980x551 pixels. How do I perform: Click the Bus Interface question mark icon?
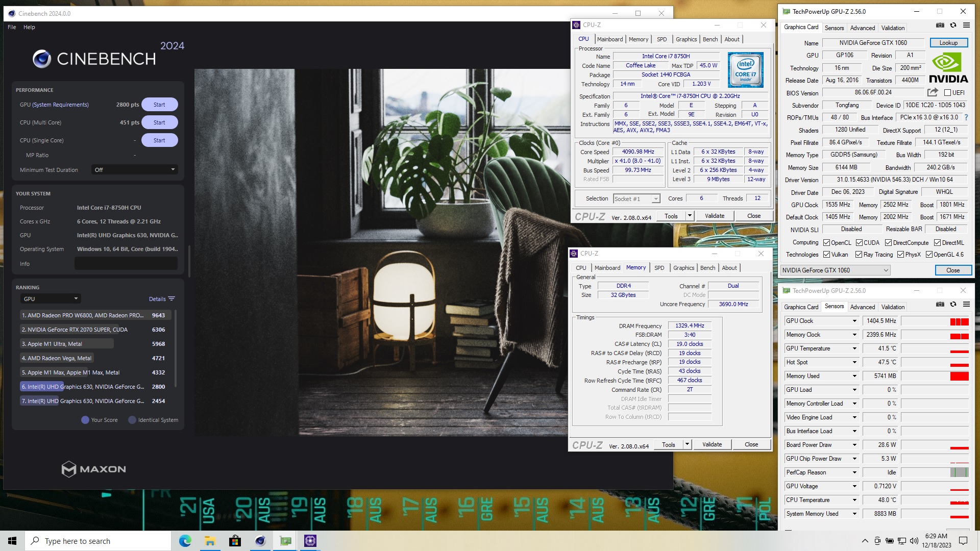(966, 117)
